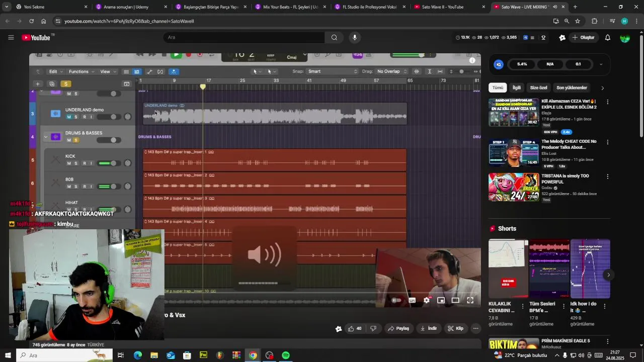Show more filter chips with the arrow

point(602,88)
